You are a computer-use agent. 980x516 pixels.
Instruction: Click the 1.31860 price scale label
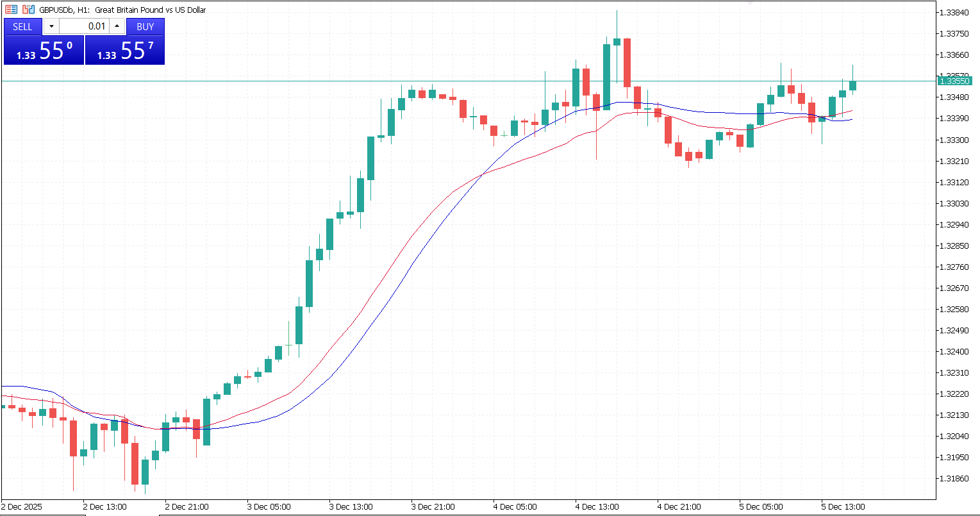point(955,478)
